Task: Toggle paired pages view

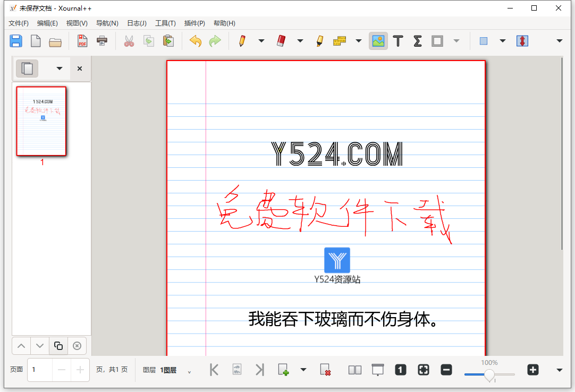Action: click(355, 370)
